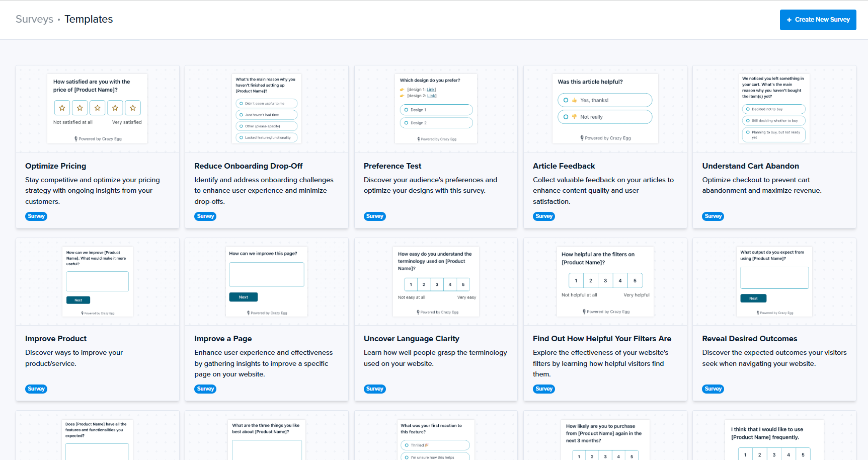Click the Uncover Language Clarity preview thumbnail
Viewport: 868px width, 460px height.
(x=436, y=281)
